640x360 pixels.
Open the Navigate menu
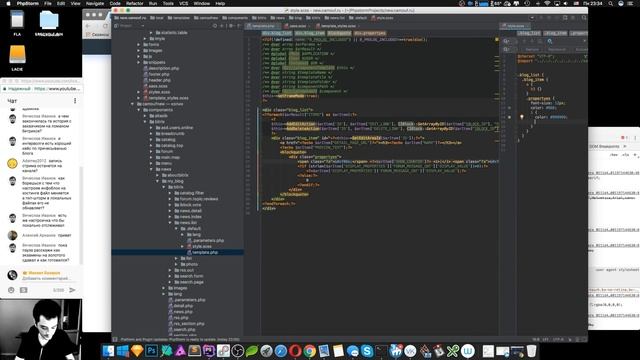pos(95,3)
